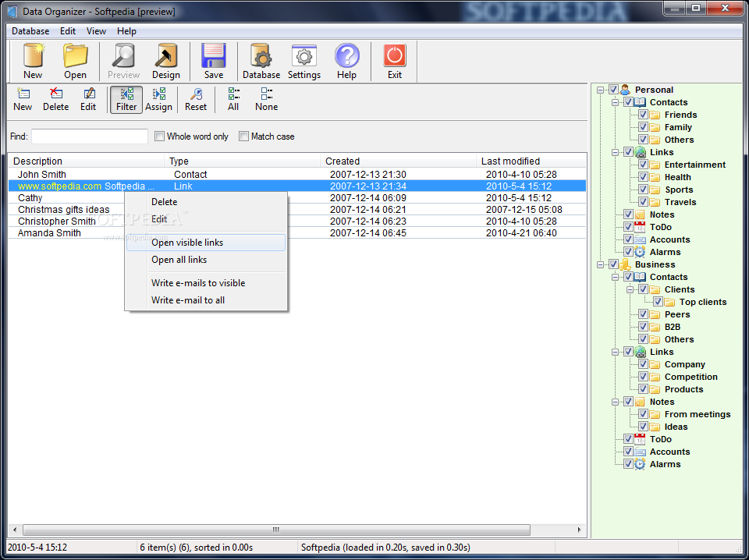
Task: Collapse the Clients tree node
Action: [630, 289]
